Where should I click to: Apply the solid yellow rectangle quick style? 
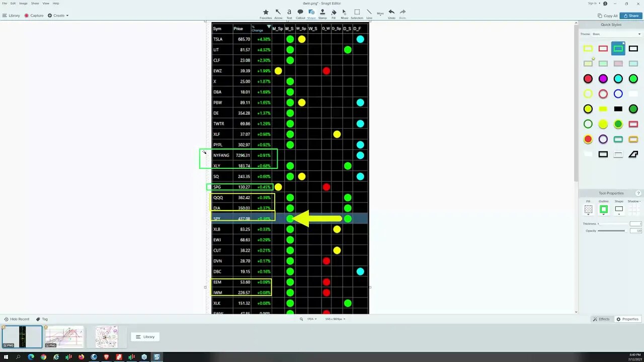pos(603,109)
